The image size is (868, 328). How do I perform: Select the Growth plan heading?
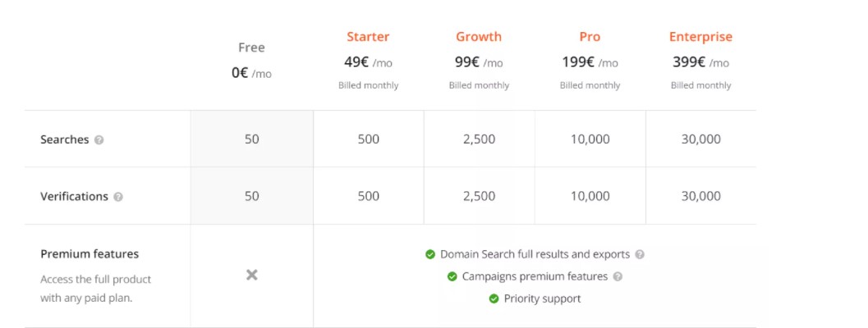tap(479, 37)
